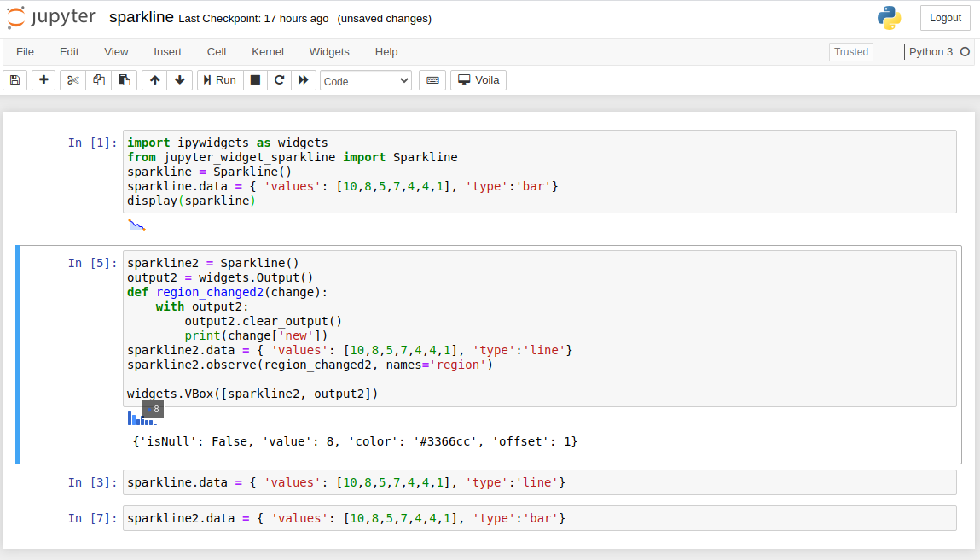Click the line sparkline output under cell 1
The height and width of the screenshot is (560, 980).
point(136,225)
